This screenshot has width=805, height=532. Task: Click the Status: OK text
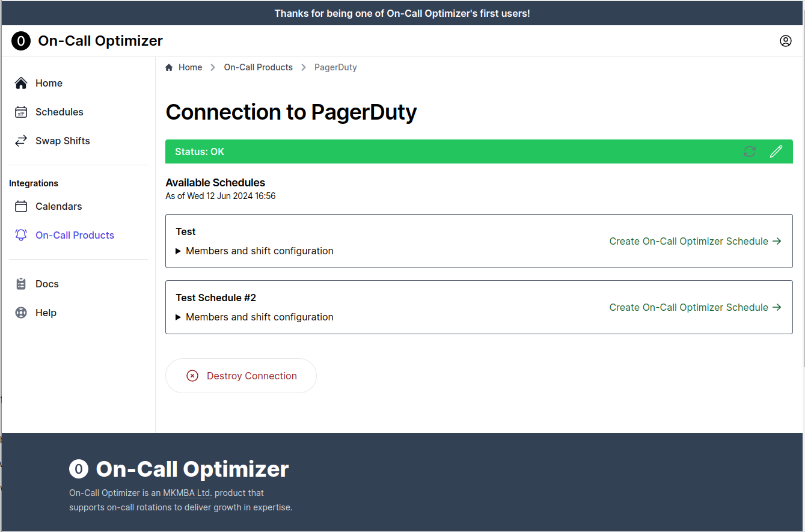click(x=200, y=151)
